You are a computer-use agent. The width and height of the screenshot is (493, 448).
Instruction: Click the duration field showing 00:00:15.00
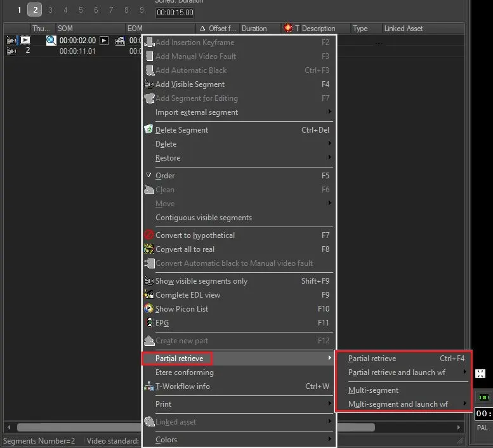[x=174, y=13]
